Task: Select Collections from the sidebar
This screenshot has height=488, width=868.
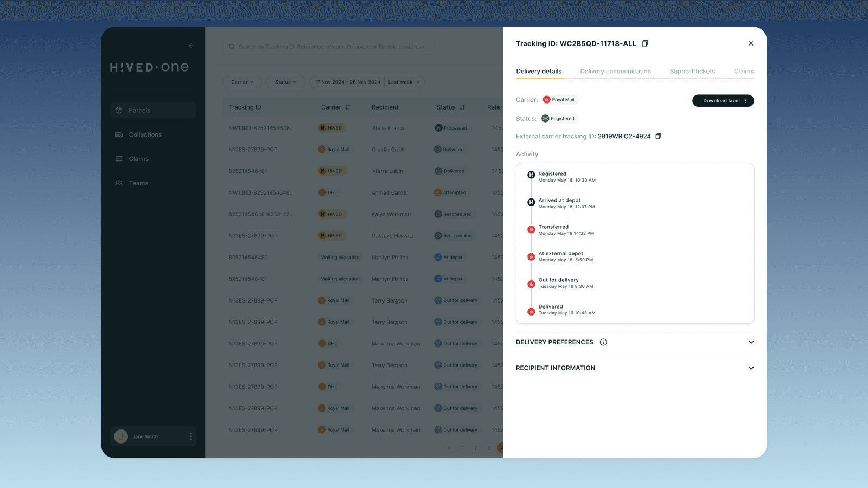Action: [x=144, y=134]
